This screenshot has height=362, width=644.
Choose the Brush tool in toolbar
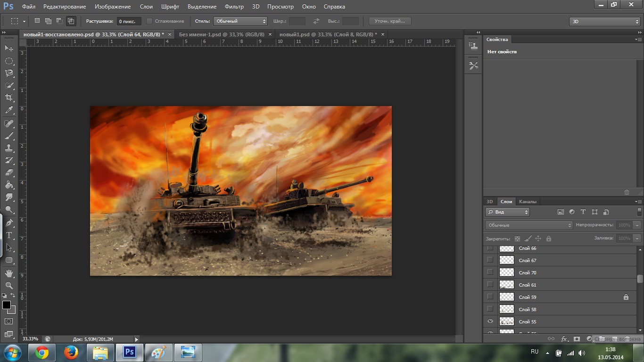9,136
